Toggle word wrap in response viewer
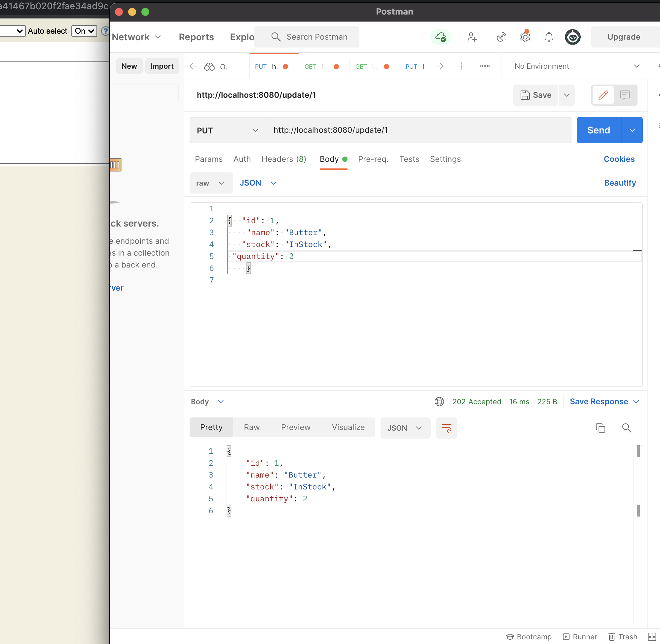The image size is (660, 644). pyautogui.click(x=446, y=428)
